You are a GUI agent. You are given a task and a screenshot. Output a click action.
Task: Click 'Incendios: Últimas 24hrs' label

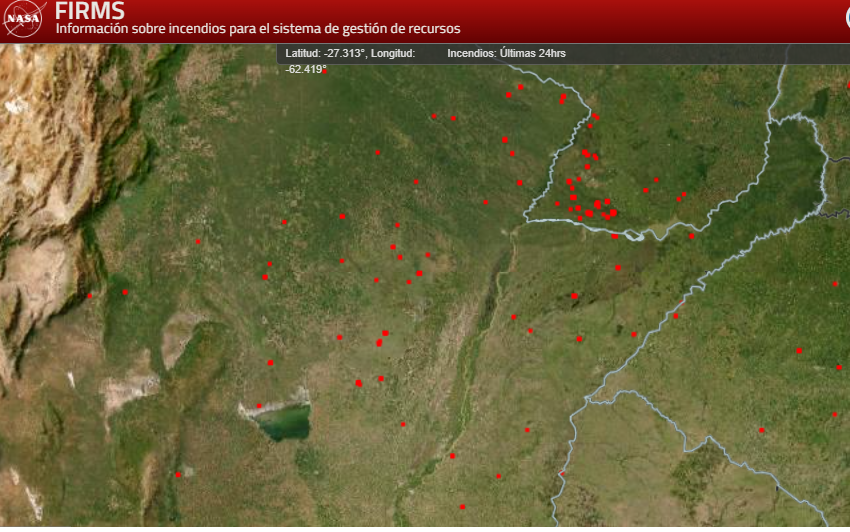click(506, 53)
